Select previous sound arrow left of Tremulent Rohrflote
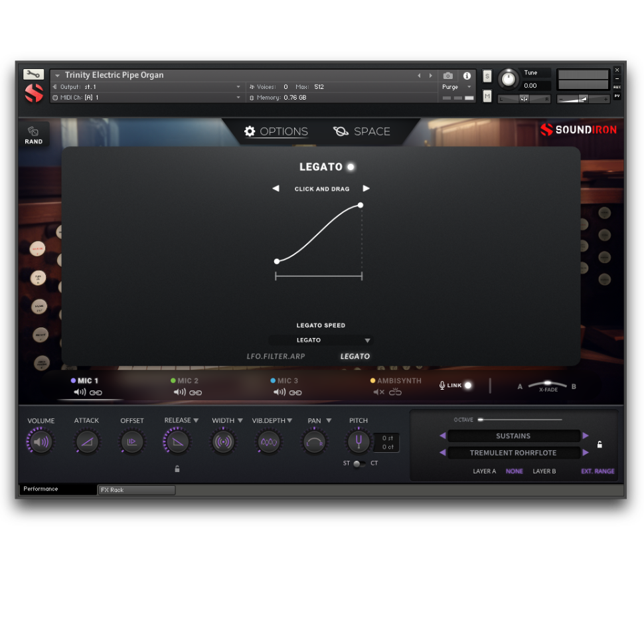Viewport: 644px width, 644px height. coord(442,452)
